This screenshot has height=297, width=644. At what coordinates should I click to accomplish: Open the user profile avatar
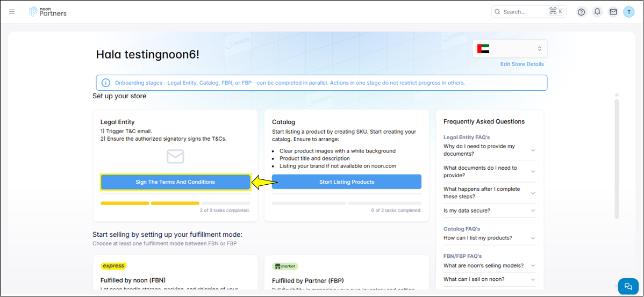pos(628,12)
